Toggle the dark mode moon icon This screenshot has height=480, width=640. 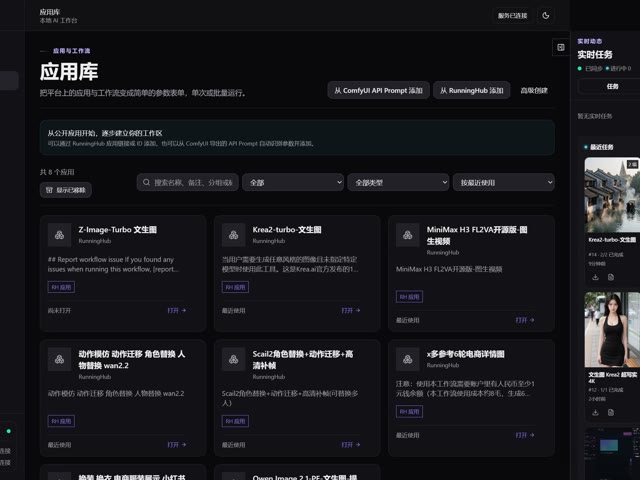click(x=546, y=16)
